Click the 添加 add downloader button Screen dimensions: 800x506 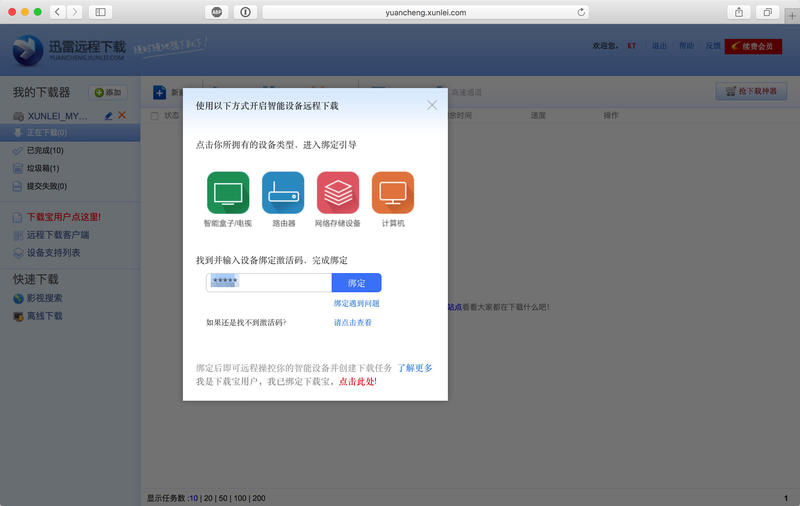[x=108, y=92]
